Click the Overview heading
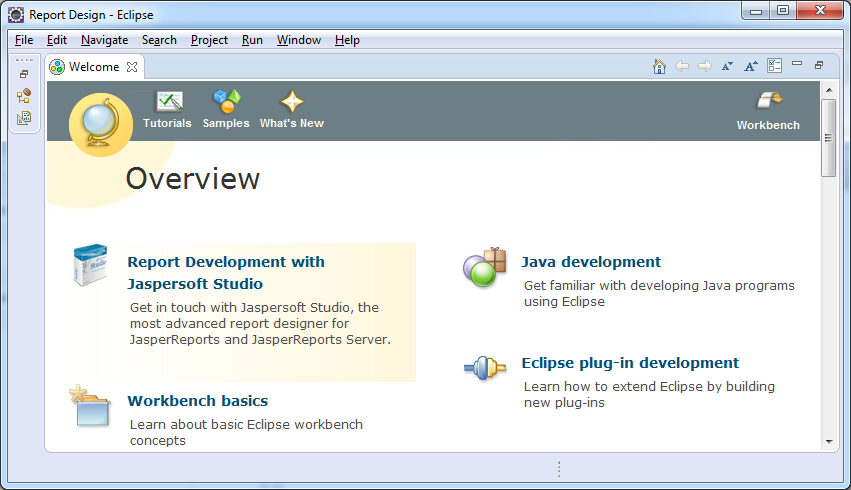The height and width of the screenshot is (490, 851). point(193,179)
